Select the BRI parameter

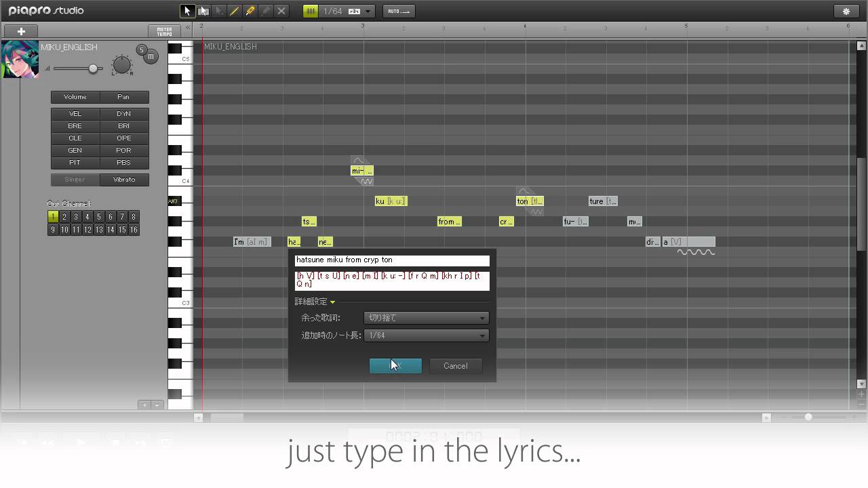[x=124, y=126]
